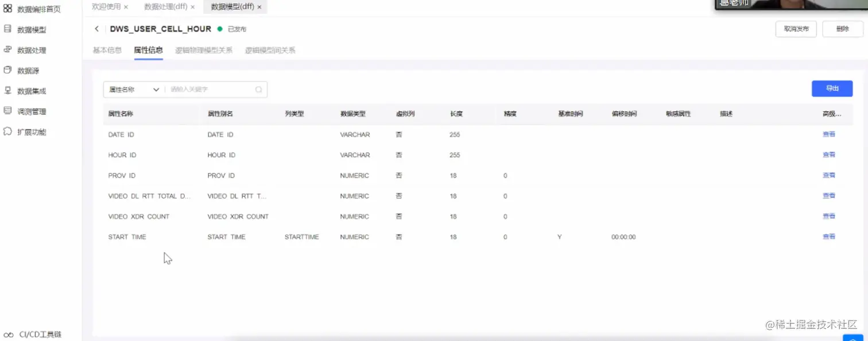Click the 数据源 database icon
The width and height of the screenshot is (868, 341).
click(x=7, y=70)
